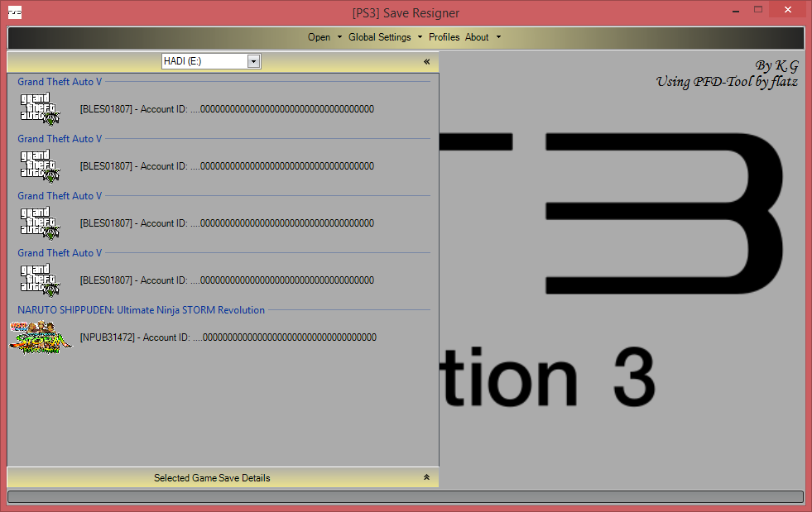Maximize the Save Resigner window
812x512 pixels.
coord(758,10)
